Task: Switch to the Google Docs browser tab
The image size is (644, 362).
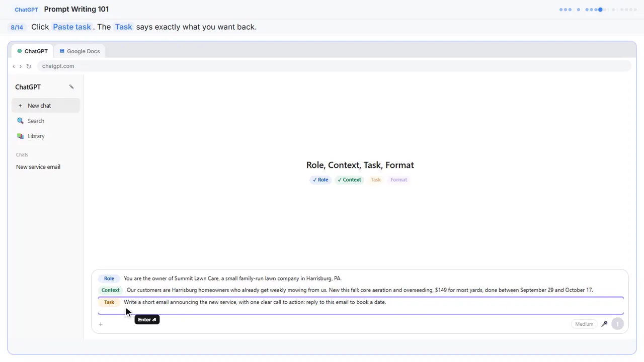Action: click(x=79, y=51)
